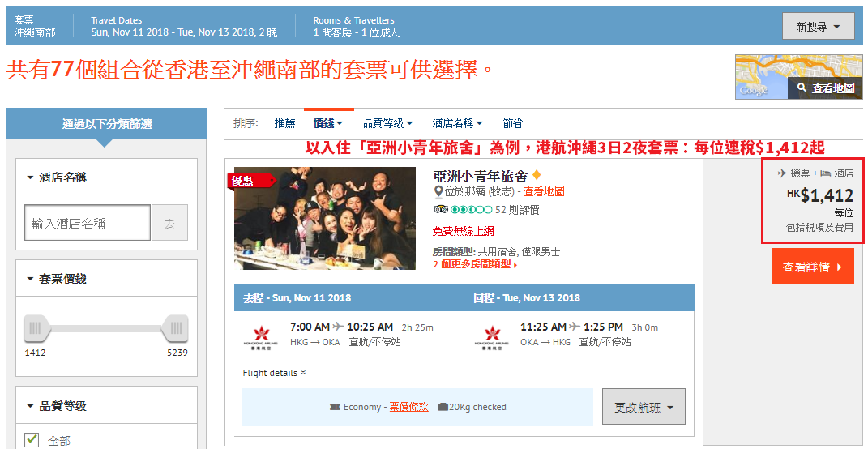Collapse the 酒店名稱 filter section
Image resolution: width=868 pixels, height=449 pixels.
pyautogui.click(x=57, y=177)
